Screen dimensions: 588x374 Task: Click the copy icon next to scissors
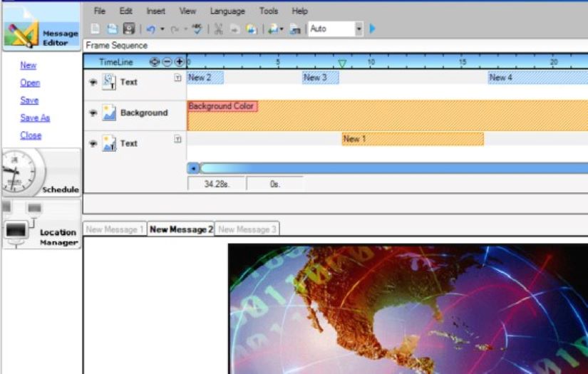[x=234, y=29]
